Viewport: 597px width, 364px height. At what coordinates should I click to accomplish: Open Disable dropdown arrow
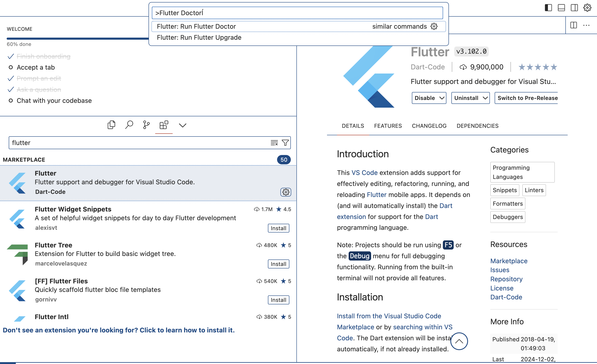coord(442,98)
